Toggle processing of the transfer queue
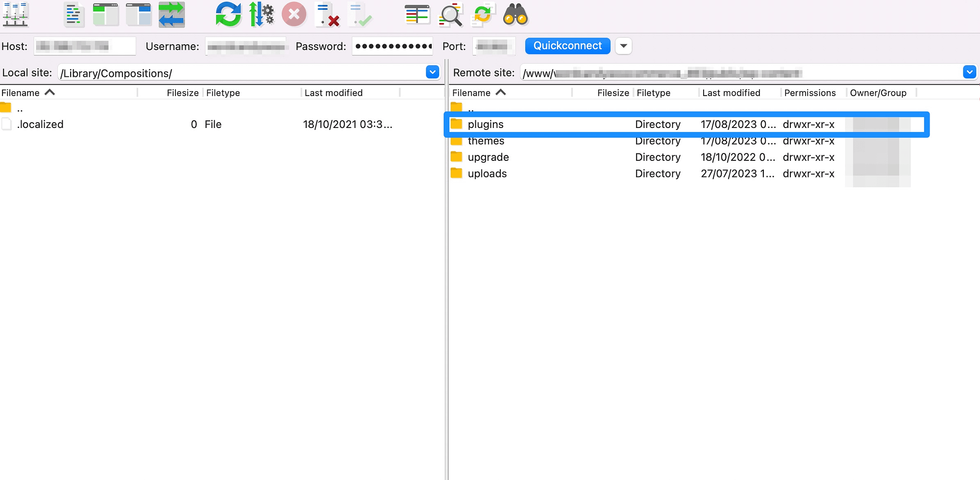Screen dimensions: 980x480 [261, 15]
